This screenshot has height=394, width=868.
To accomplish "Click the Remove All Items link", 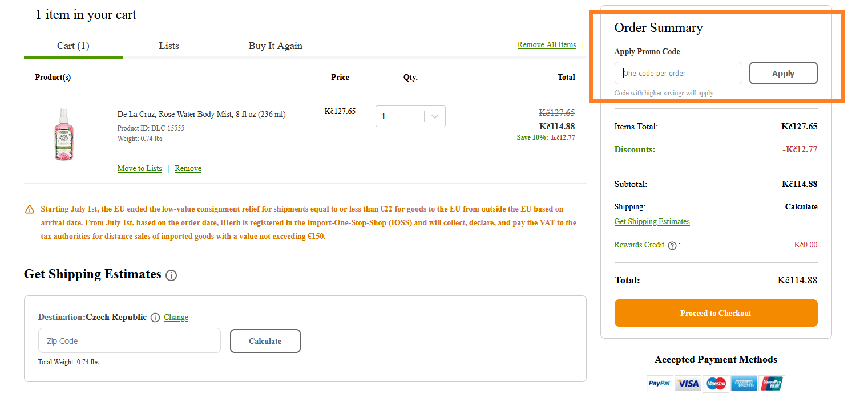I will [547, 44].
